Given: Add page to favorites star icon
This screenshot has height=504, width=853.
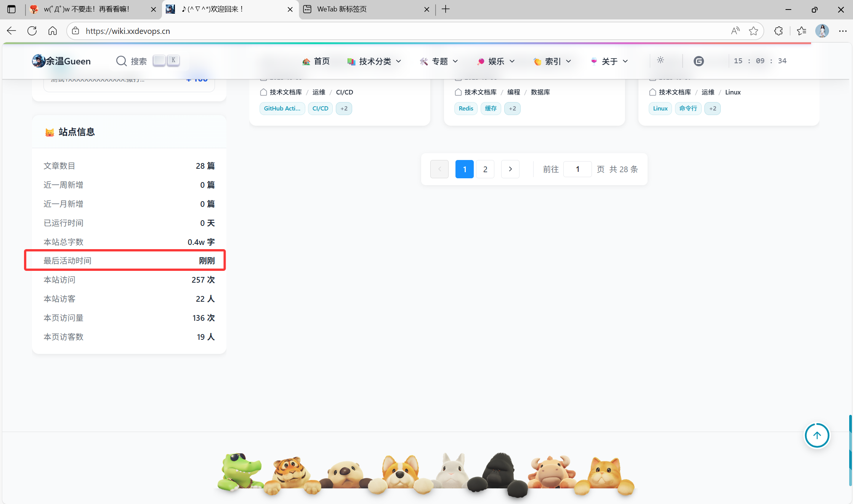Looking at the screenshot, I should (753, 31).
